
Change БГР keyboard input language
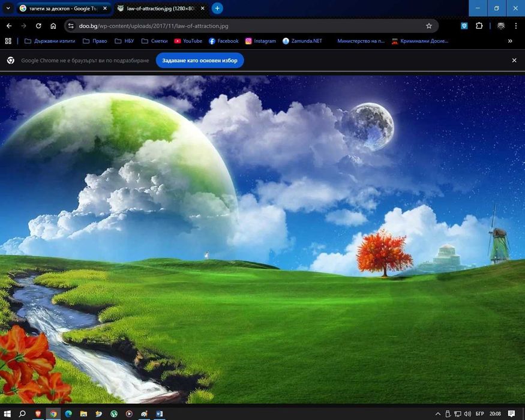pos(479,414)
